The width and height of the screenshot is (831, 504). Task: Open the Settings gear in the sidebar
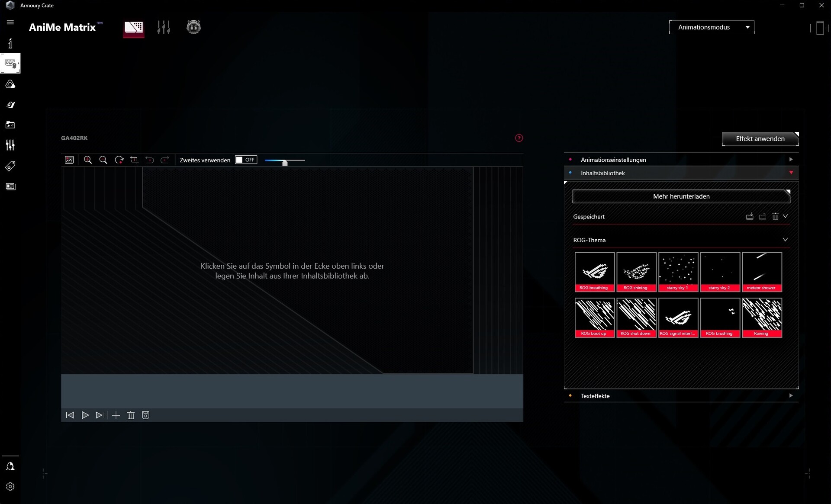[x=10, y=487]
